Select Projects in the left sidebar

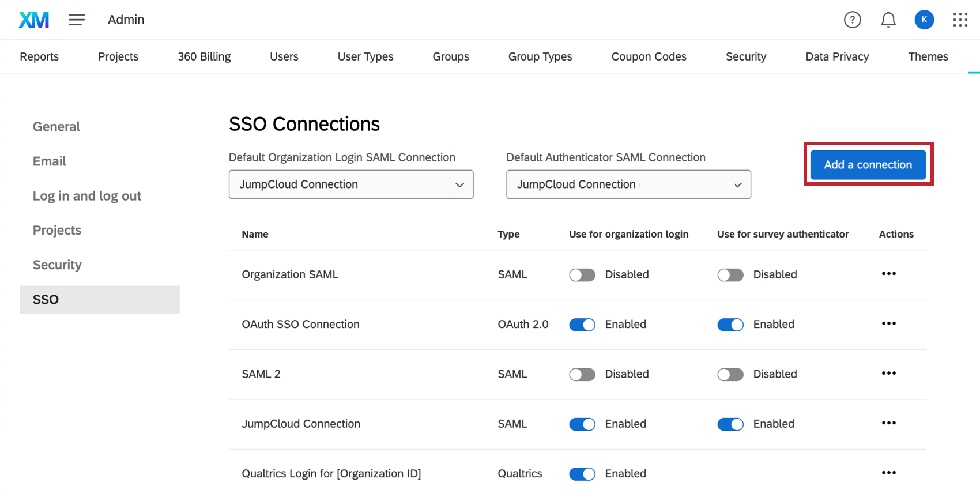coord(57,230)
